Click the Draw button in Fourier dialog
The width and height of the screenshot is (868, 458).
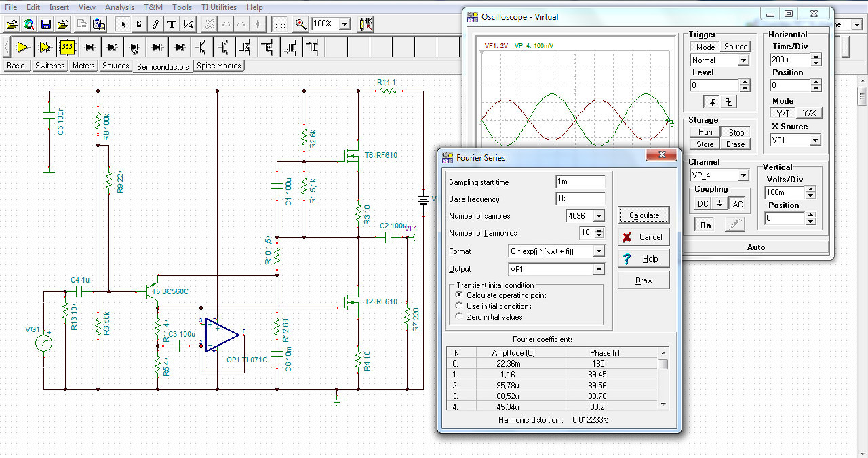tap(644, 280)
